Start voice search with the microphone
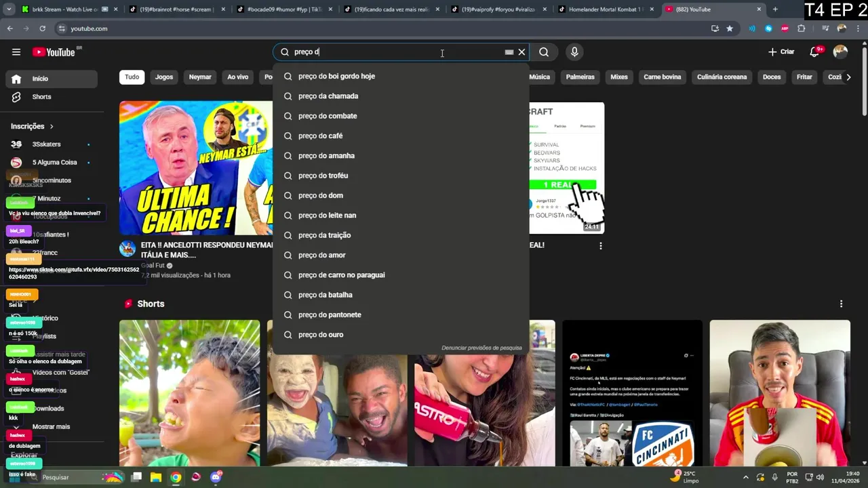868x488 pixels. click(x=574, y=52)
